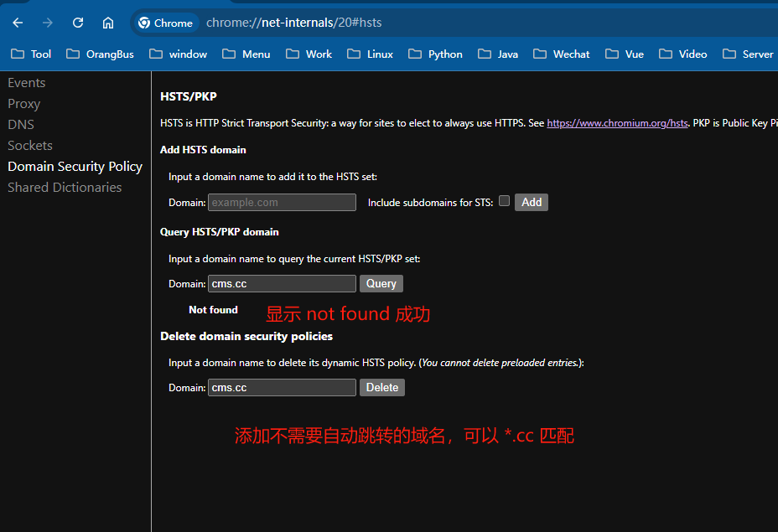
Task: Select Shared Dictionaries in the sidebar
Action: pyautogui.click(x=65, y=188)
